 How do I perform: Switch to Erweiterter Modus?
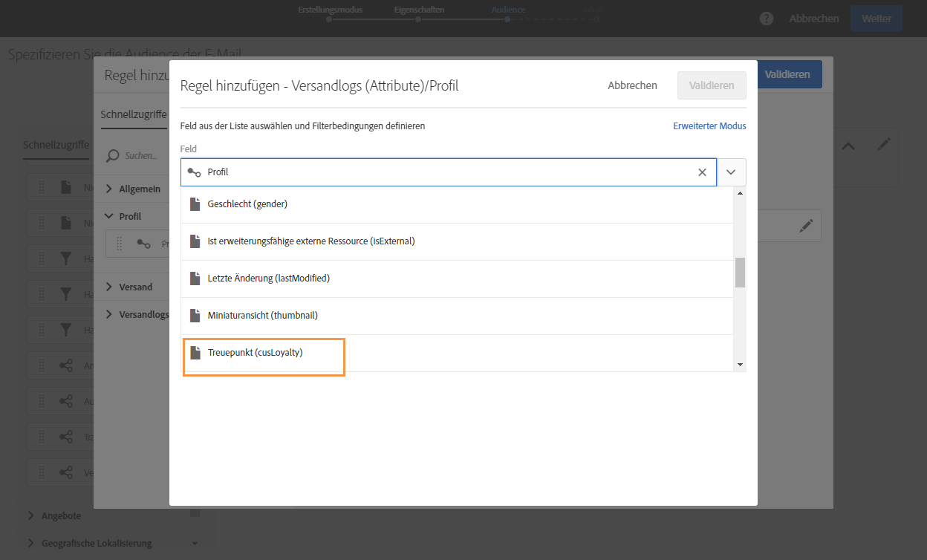[709, 126]
